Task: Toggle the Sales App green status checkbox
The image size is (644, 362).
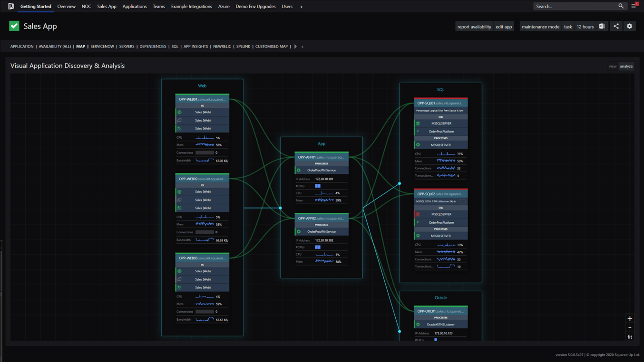Action: [x=14, y=26]
